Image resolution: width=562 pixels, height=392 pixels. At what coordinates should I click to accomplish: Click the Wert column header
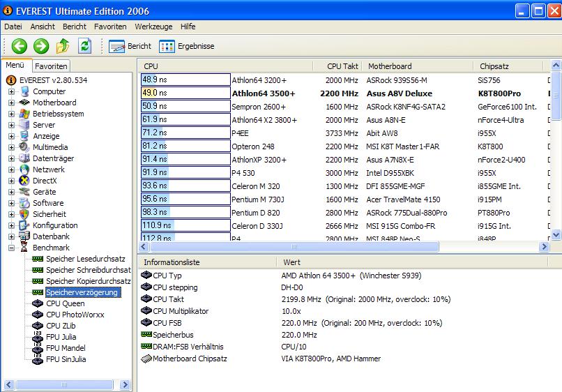[x=412, y=262]
